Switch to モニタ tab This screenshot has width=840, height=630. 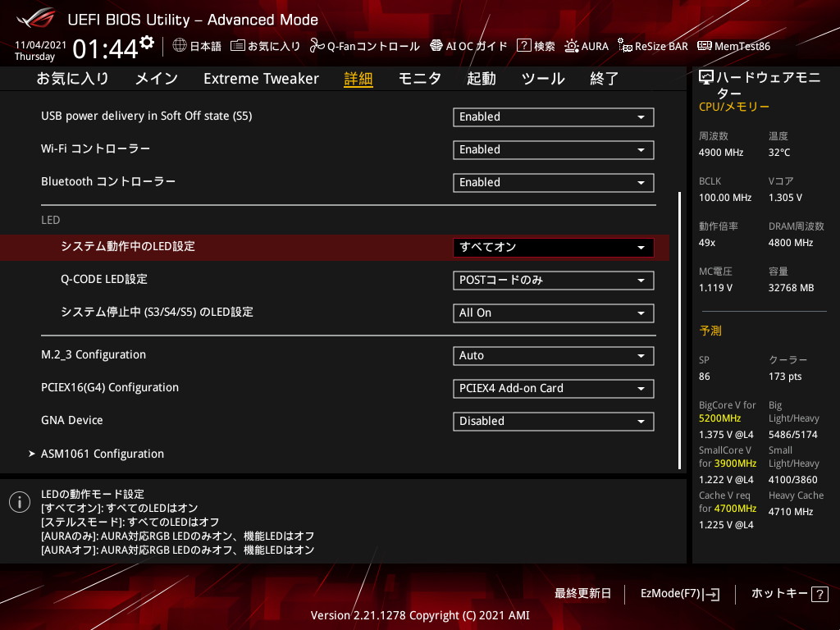(419, 78)
